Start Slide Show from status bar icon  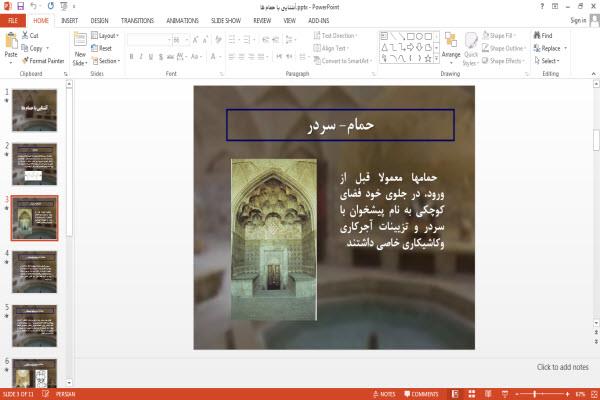click(x=505, y=394)
